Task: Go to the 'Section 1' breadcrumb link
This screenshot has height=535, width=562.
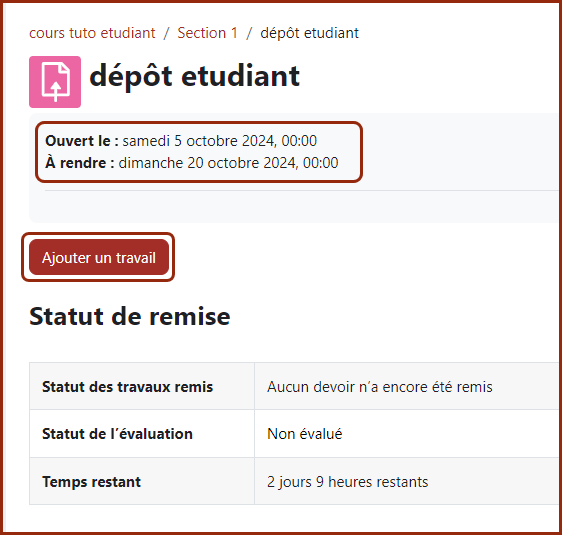Action: (x=208, y=33)
